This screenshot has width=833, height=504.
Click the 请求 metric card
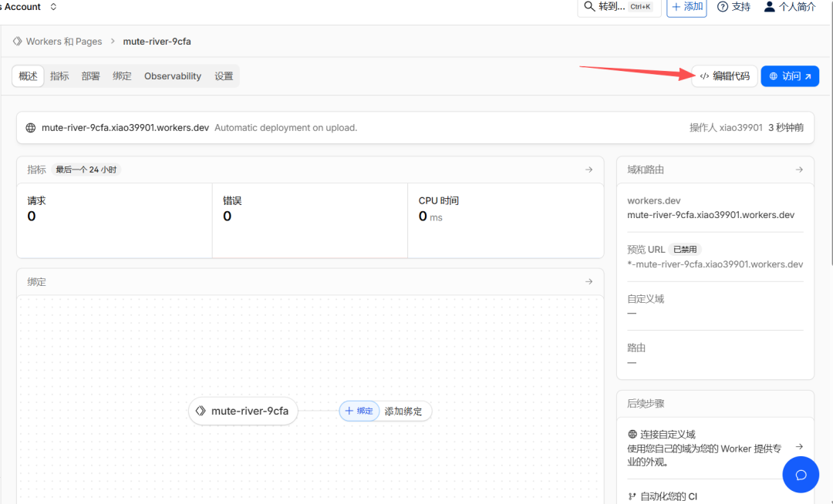[x=115, y=220]
